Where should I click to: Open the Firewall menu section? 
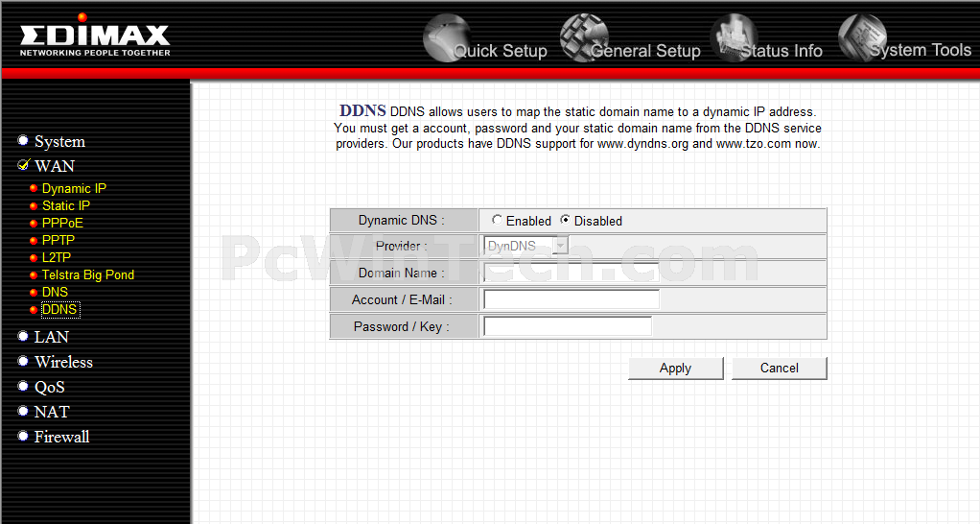click(x=62, y=437)
